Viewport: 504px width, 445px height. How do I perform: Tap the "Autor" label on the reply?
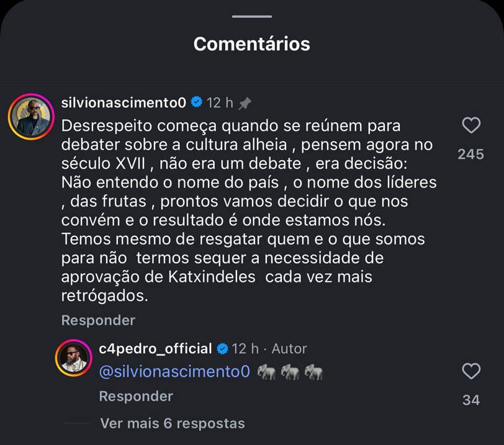click(289, 349)
